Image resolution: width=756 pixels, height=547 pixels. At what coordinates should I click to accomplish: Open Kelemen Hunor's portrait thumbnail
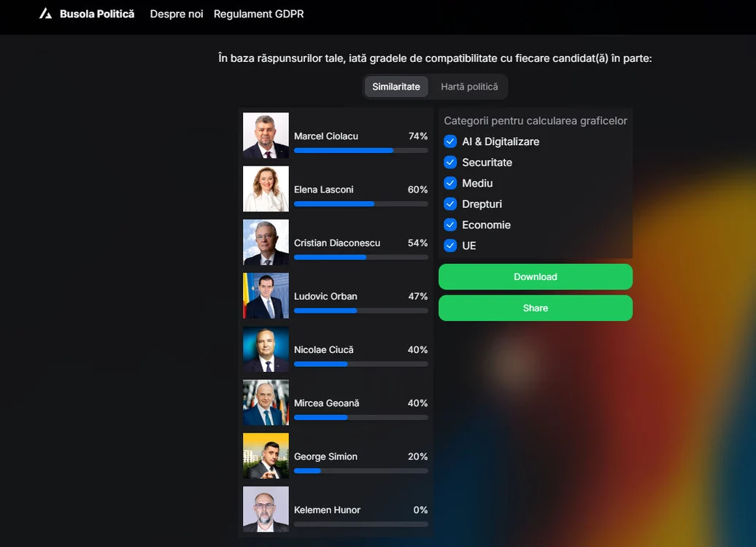pos(266,509)
